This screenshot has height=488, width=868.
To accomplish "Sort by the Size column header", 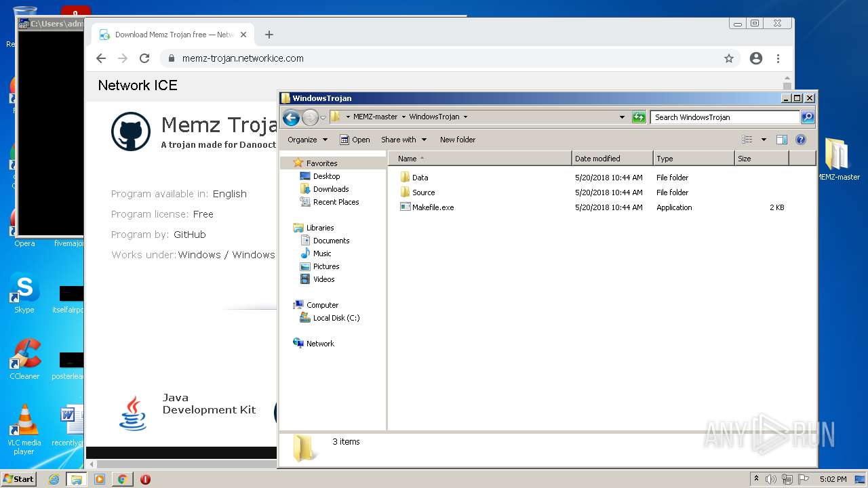I will (762, 159).
